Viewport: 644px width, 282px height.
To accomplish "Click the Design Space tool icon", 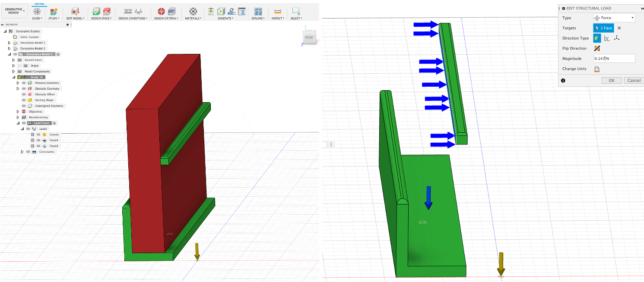I will (101, 11).
